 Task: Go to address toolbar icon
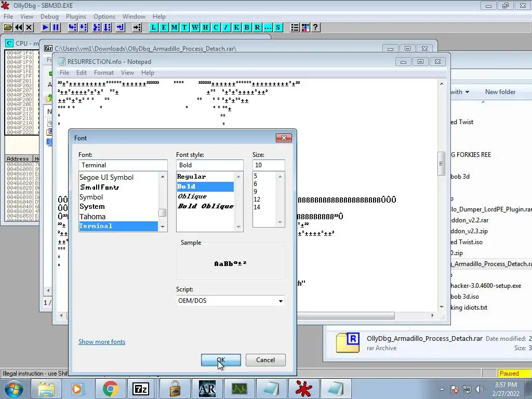(x=137, y=28)
